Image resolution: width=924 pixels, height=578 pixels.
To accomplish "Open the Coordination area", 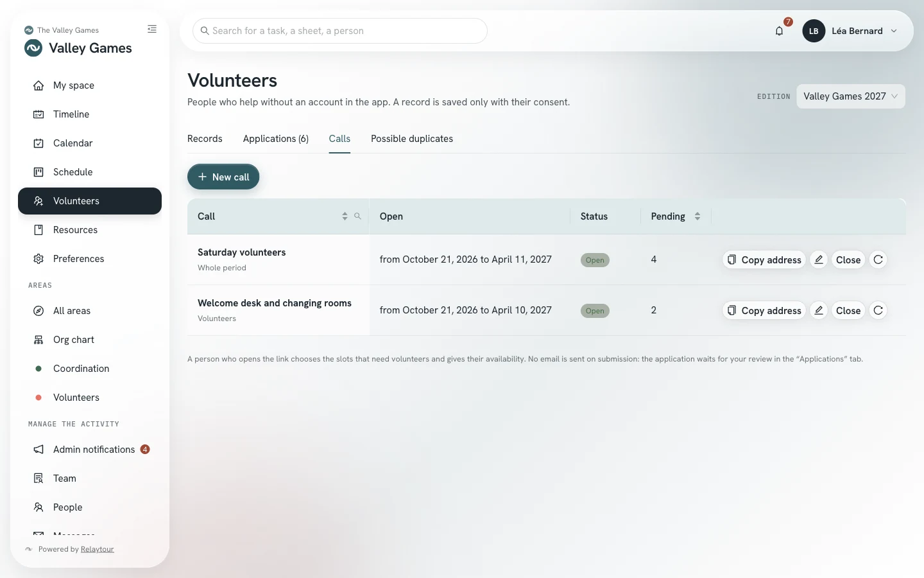I will [90, 369].
